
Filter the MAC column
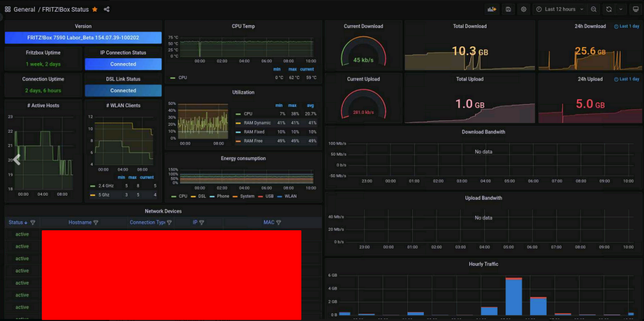coord(278,223)
